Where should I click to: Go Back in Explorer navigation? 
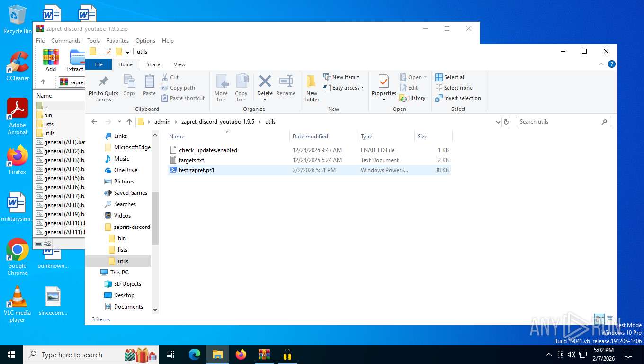pos(94,122)
